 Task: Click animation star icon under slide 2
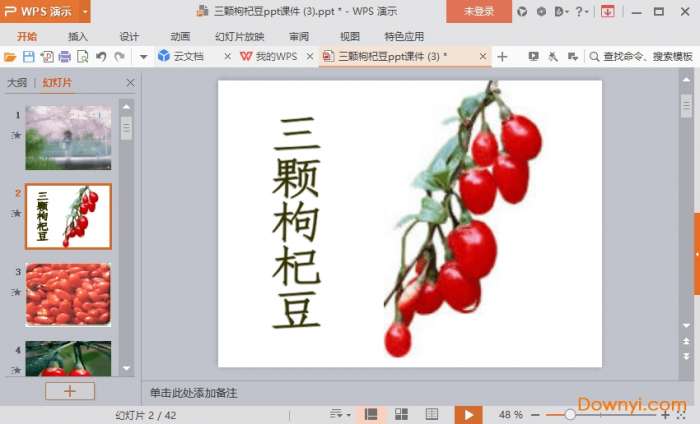pos(16,213)
